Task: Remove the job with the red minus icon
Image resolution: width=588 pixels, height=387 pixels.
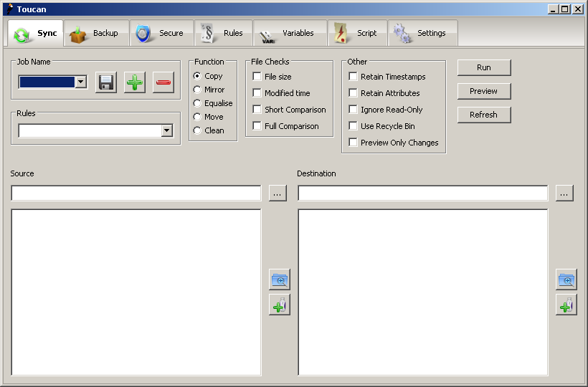Action: (163, 82)
